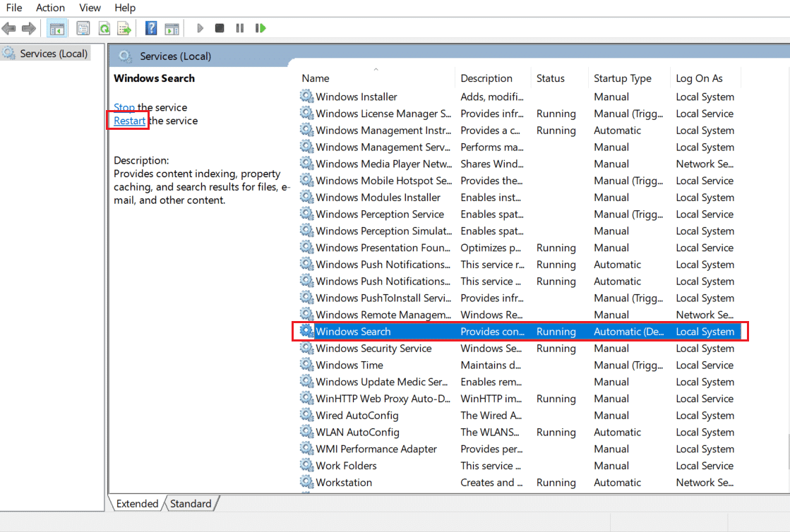The height and width of the screenshot is (532, 790).
Task: Sort by Startup Type column header
Action: (629, 78)
